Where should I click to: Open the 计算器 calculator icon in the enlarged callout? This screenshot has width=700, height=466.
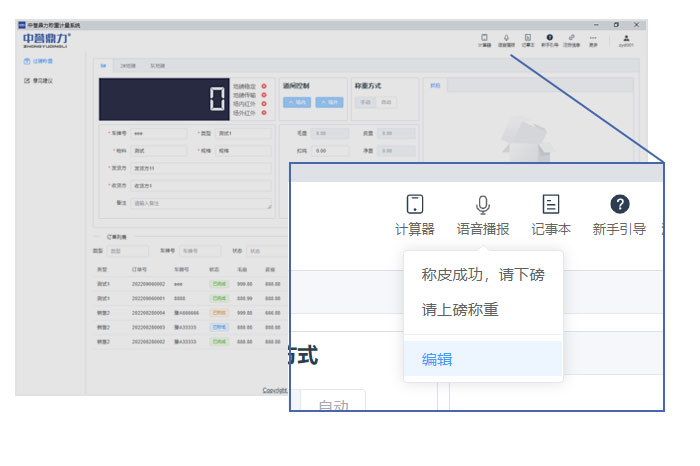pyautogui.click(x=414, y=205)
